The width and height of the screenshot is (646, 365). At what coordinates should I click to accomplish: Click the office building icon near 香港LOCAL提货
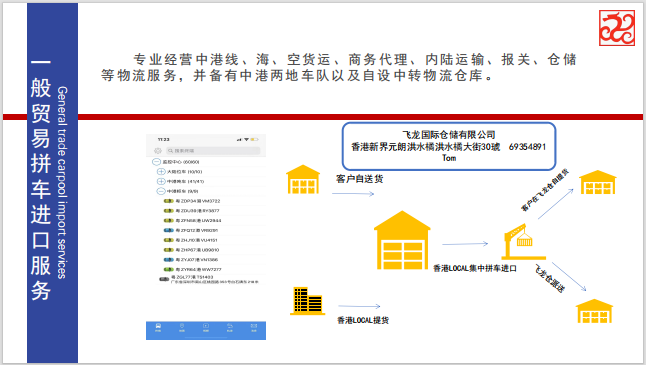tap(307, 301)
